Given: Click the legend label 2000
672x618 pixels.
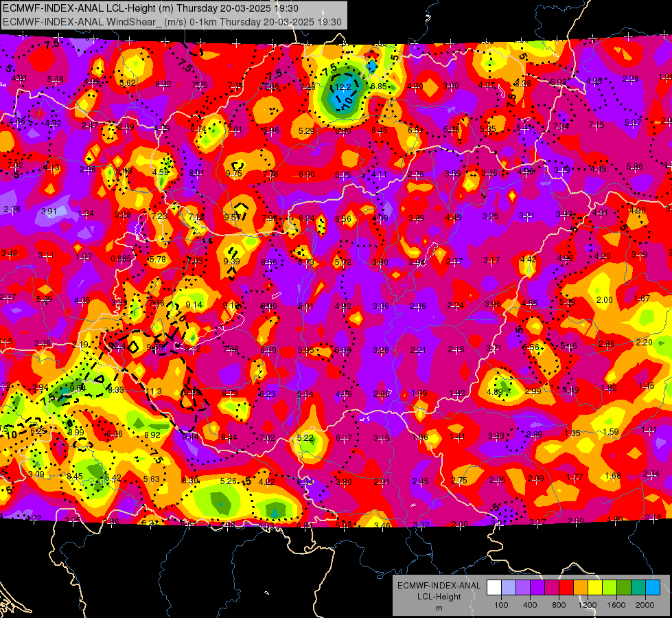Looking at the screenshot, I should (645, 605).
